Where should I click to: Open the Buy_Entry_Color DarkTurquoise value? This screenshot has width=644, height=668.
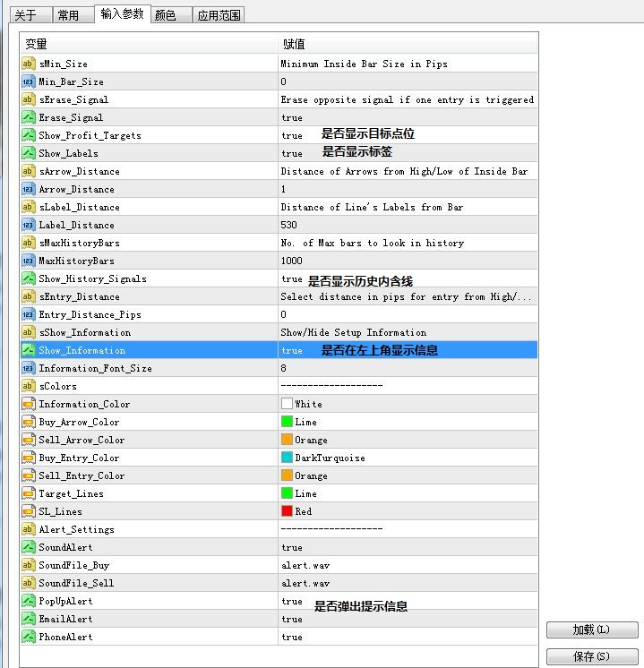[x=330, y=458]
